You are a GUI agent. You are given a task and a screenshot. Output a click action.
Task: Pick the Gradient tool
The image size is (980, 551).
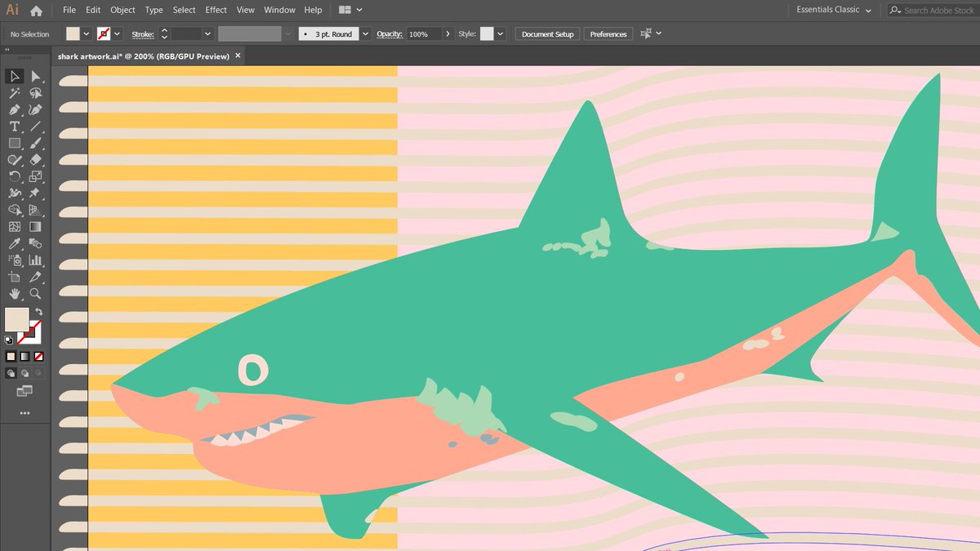(x=35, y=227)
